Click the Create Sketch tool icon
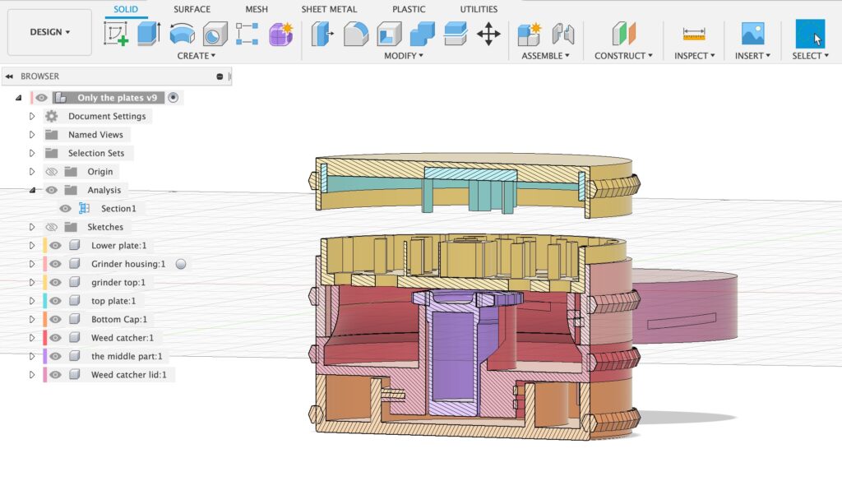This screenshot has height=504, width=842. [x=116, y=34]
